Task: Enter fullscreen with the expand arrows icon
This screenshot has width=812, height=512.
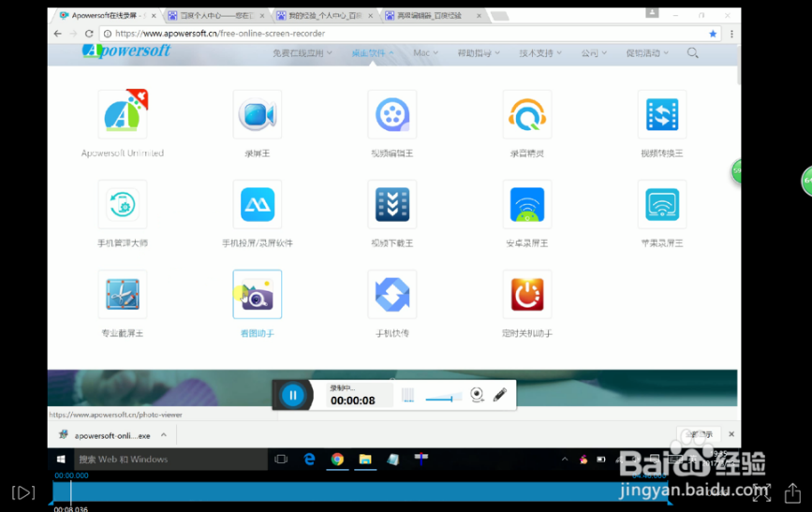Action: click(x=761, y=492)
